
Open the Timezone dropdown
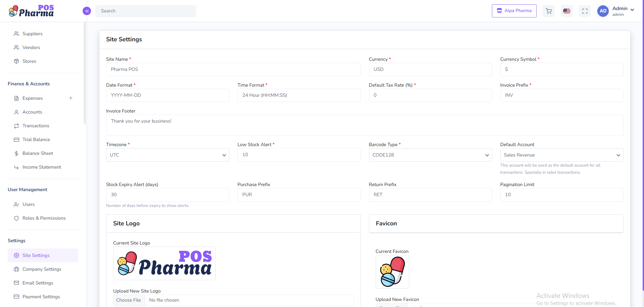168,155
